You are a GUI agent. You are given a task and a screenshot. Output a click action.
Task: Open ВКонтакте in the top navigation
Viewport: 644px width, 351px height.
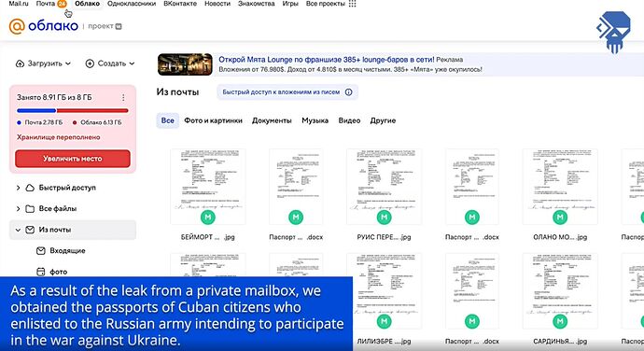pyautogui.click(x=180, y=4)
